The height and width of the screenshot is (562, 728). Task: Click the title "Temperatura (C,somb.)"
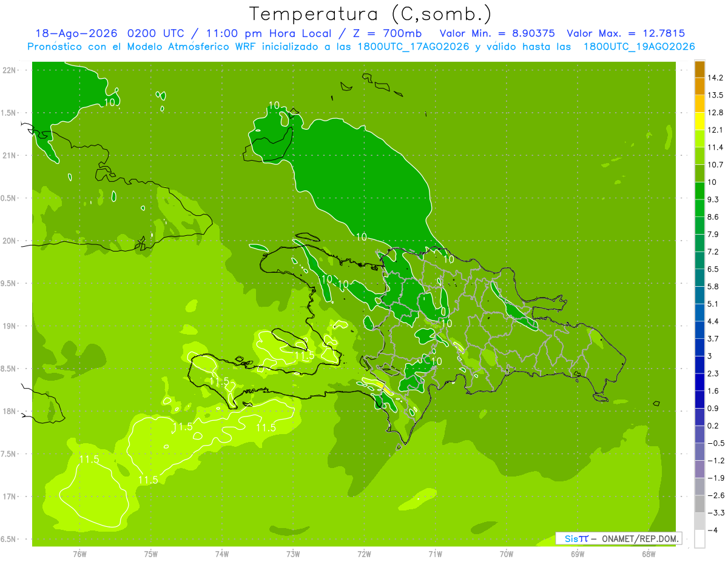370,14
